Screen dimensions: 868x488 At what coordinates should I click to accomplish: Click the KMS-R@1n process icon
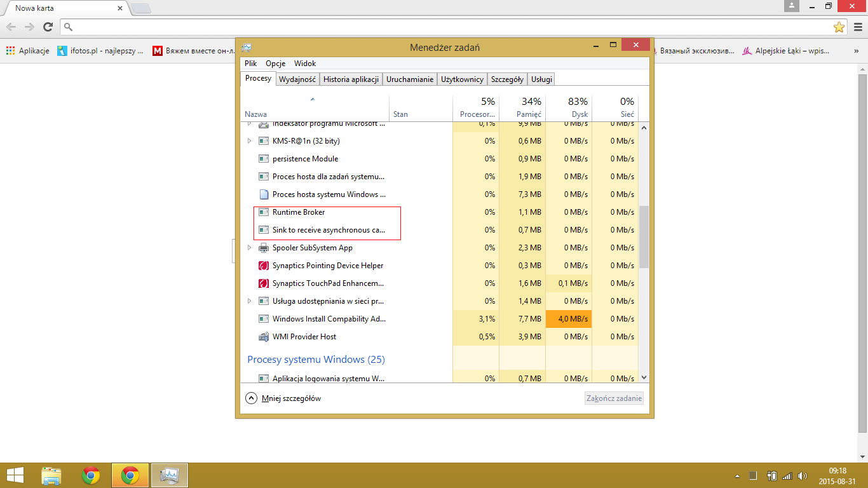pyautogui.click(x=264, y=141)
